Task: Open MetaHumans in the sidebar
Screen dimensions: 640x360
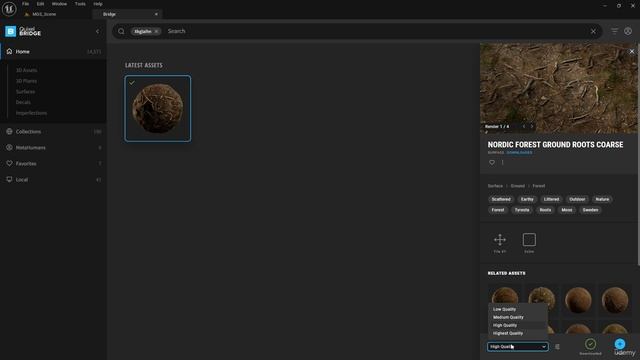Action: coord(53,147)
